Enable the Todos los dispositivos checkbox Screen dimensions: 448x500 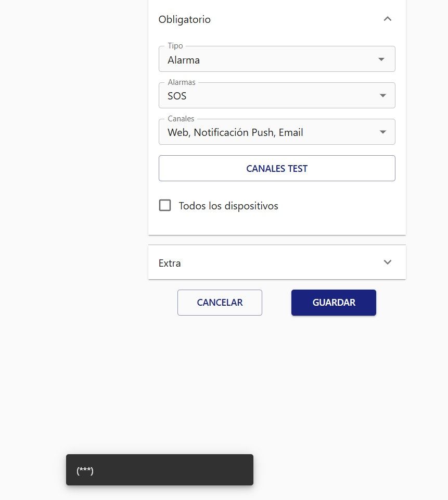pos(165,205)
